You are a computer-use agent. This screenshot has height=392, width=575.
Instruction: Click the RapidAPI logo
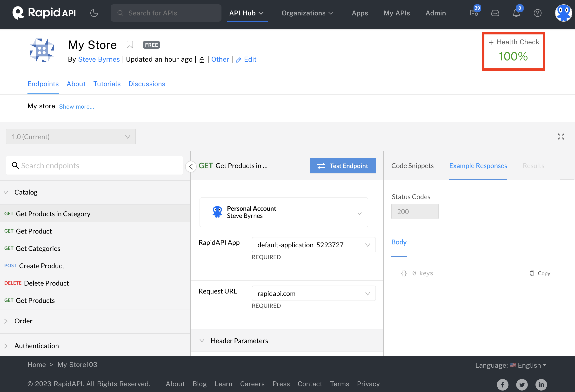tap(44, 13)
